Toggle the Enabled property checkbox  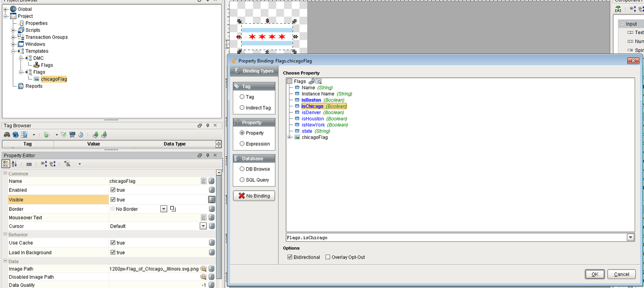113,190
